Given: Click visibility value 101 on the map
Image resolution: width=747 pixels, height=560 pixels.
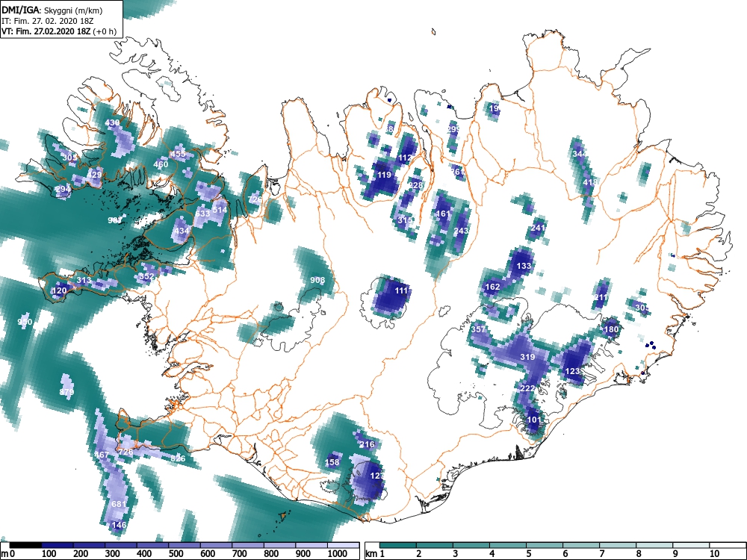Looking at the screenshot, I should point(534,420).
